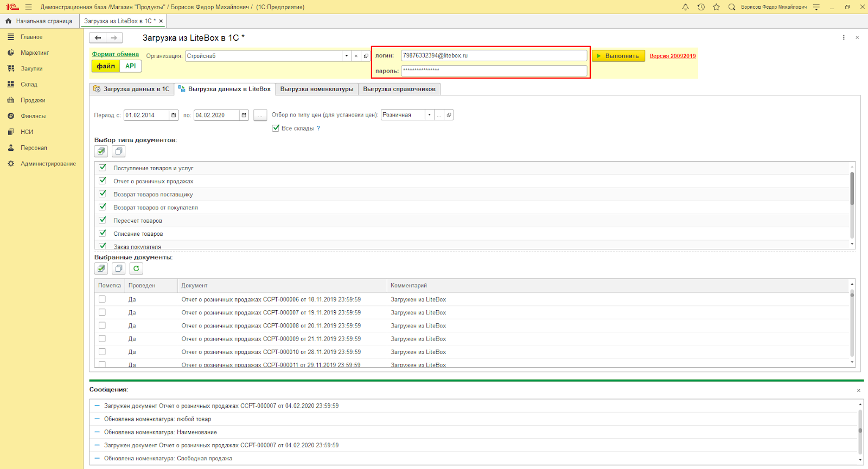Open the calendar for the по date
Viewport: 868px width, 469px height.
tap(244, 115)
